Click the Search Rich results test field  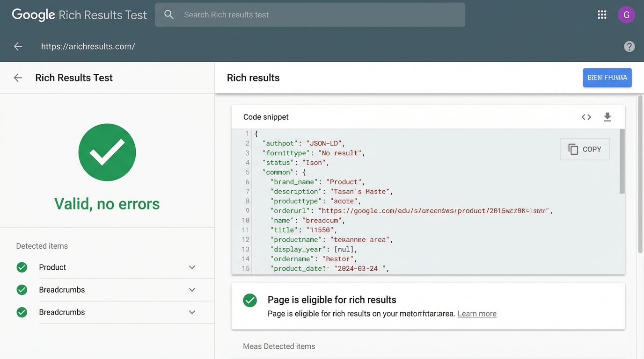click(x=318, y=15)
